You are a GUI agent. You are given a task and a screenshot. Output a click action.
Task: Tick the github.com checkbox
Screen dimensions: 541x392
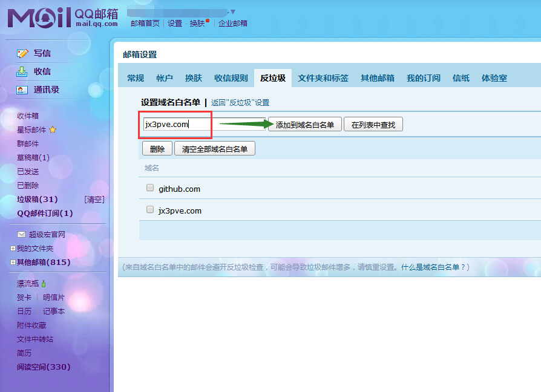tap(150, 188)
